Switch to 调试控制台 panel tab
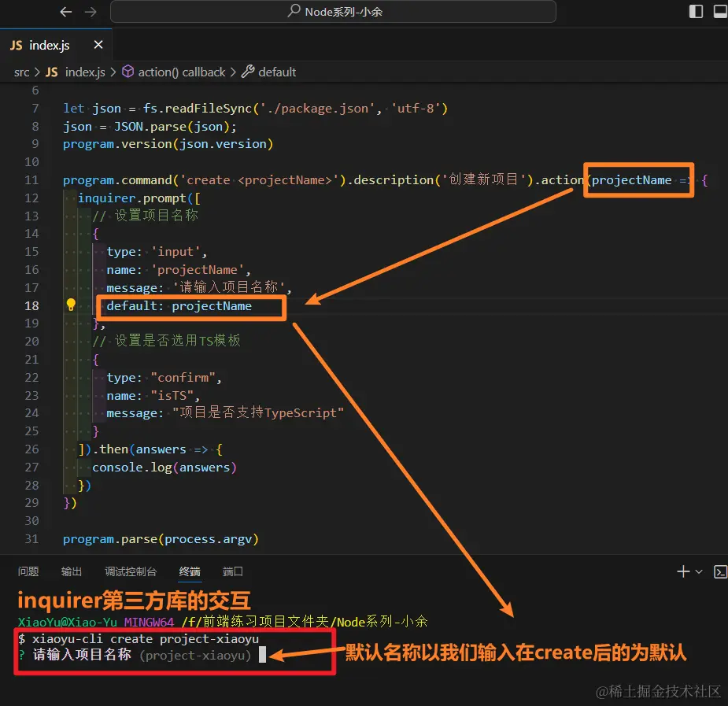 pos(131,571)
